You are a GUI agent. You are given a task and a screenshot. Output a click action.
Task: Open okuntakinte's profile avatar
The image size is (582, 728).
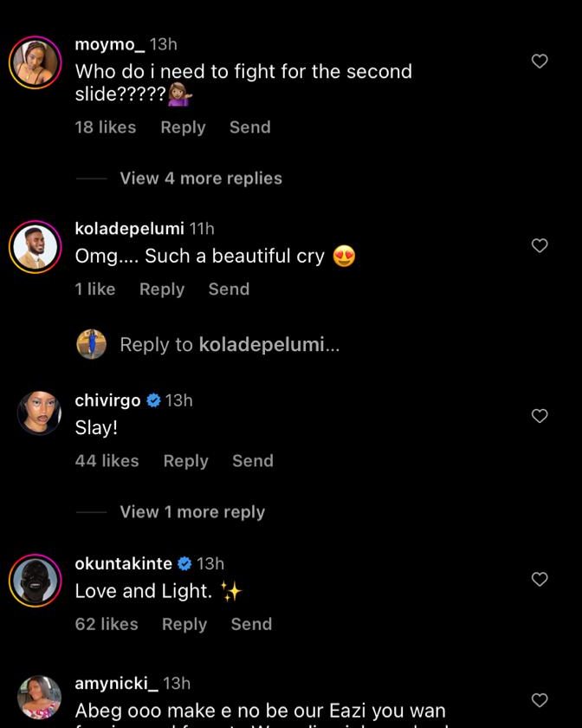point(36,581)
